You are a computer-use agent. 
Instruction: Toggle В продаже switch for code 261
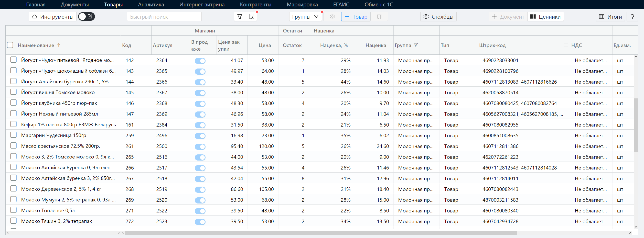coord(200,146)
